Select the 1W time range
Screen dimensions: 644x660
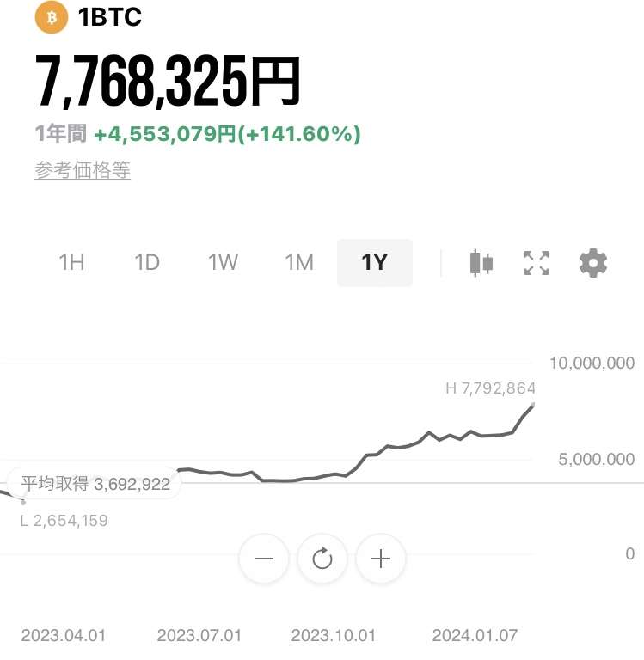click(223, 263)
